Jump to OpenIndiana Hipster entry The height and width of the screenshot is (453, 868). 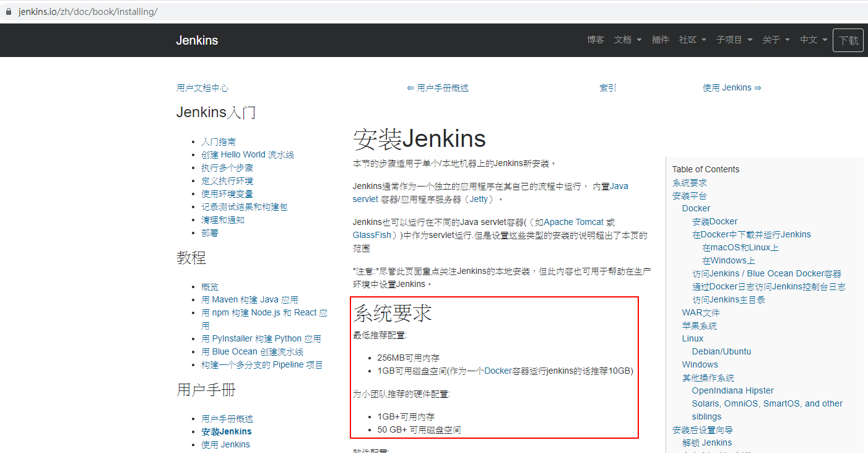point(733,391)
